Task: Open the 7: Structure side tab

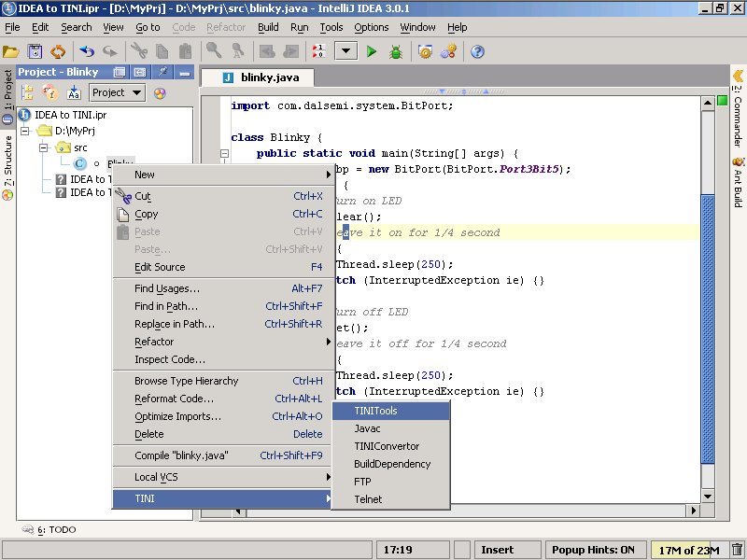Action: click(x=7, y=167)
